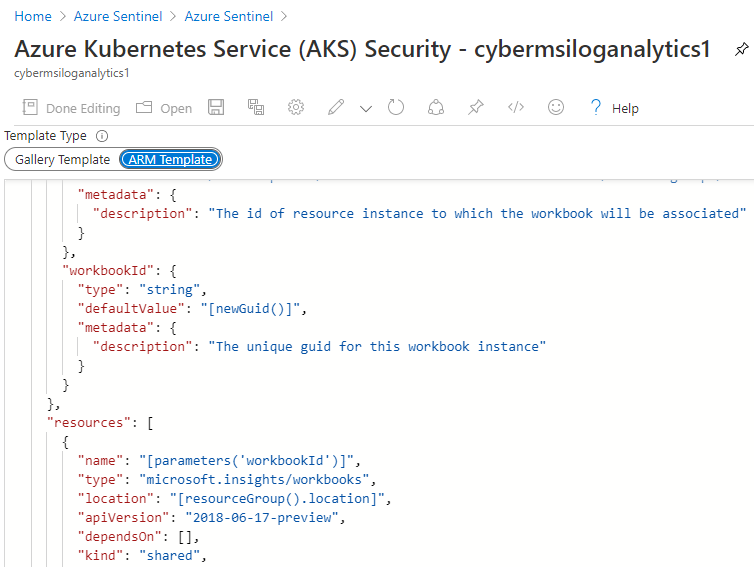Click the share workbook icon

[x=436, y=107]
